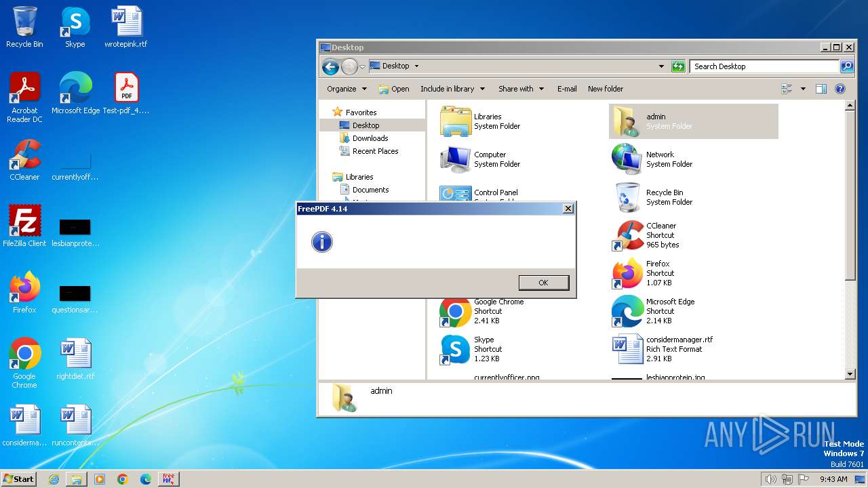Click the Search Desktop input field

(764, 66)
